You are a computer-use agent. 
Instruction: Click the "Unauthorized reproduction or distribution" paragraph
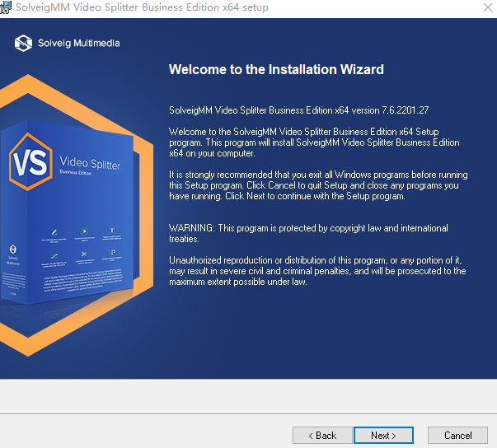[x=317, y=271]
